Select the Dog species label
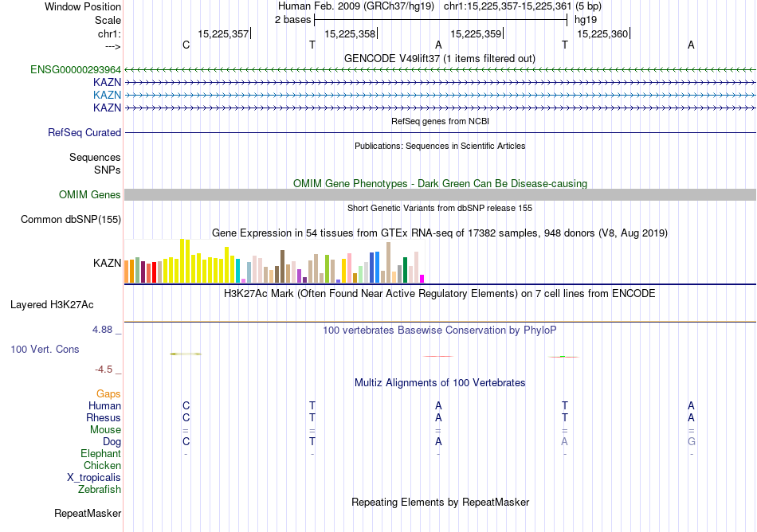 [x=112, y=442]
